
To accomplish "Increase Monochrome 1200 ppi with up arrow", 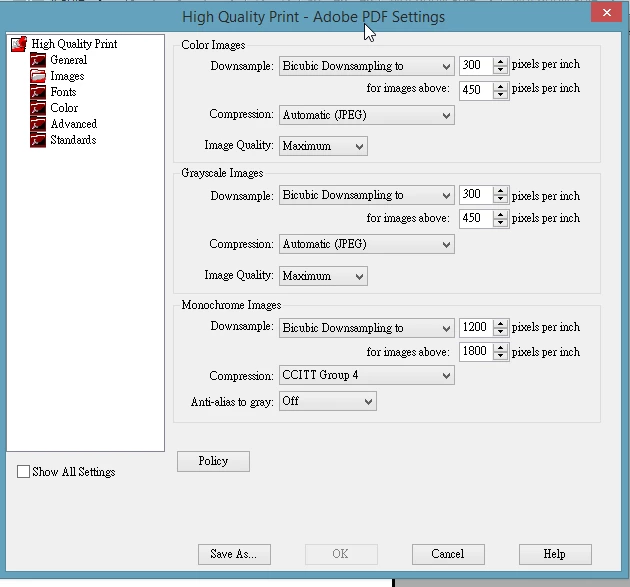I will (x=501, y=324).
